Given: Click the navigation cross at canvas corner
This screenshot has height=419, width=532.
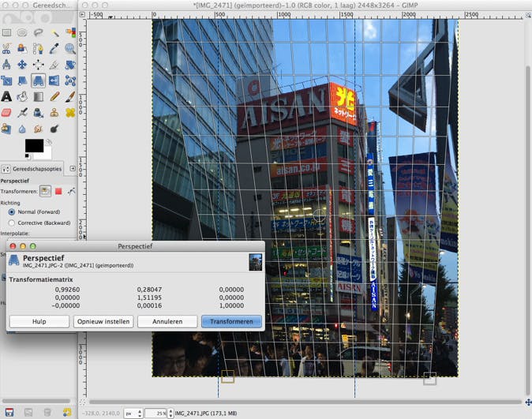Looking at the screenshot, I should coord(528,402).
